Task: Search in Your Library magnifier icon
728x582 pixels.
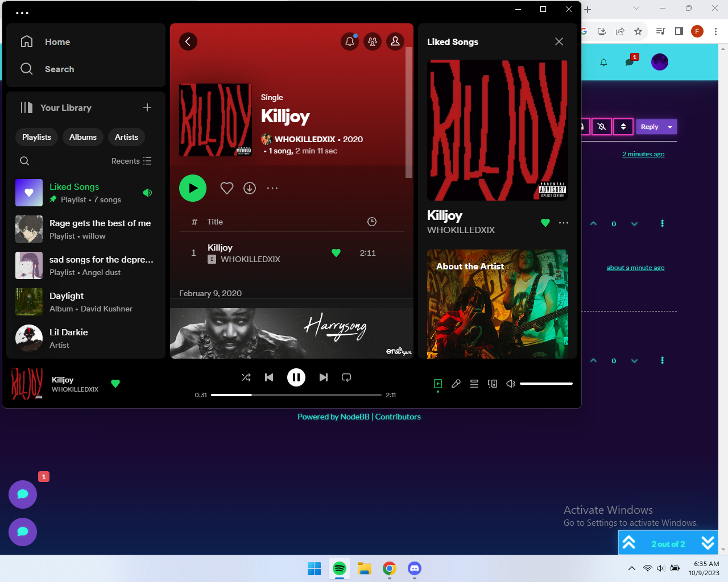Action: [24, 161]
